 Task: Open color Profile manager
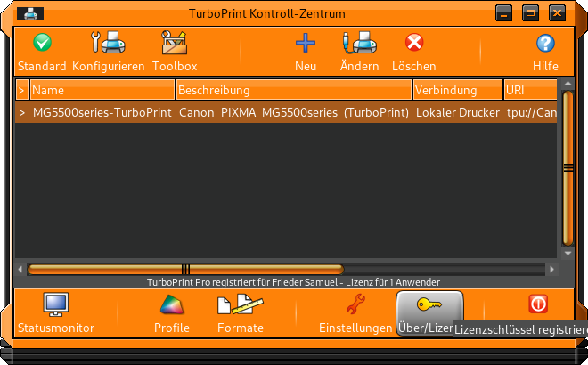pyautogui.click(x=171, y=305)
